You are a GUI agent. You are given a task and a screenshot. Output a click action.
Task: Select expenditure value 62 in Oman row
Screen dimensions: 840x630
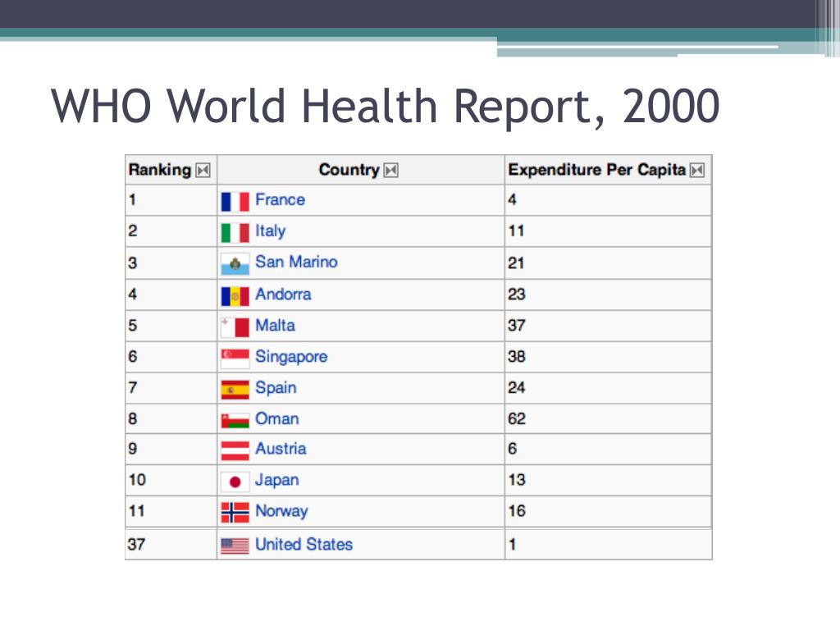[517, 418]
